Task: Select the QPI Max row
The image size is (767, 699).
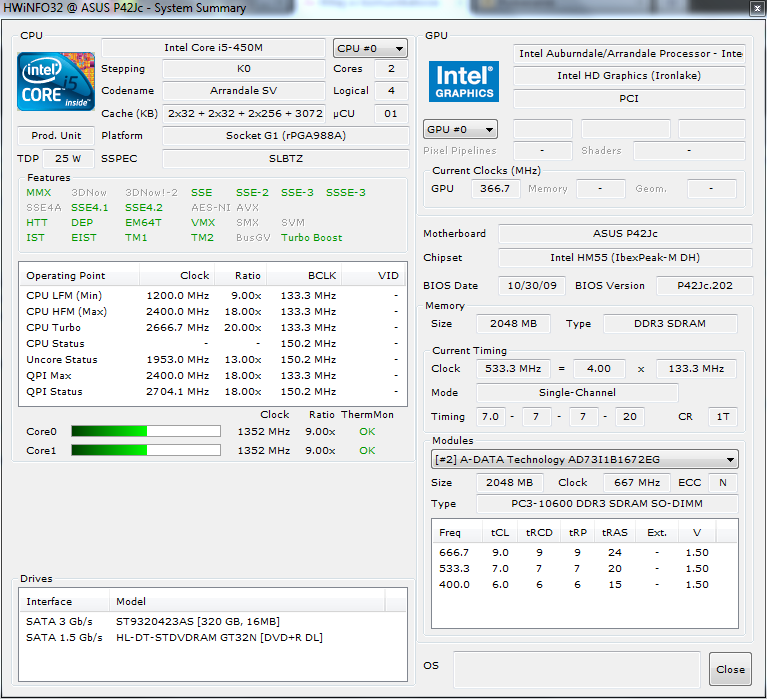Action: point(213,376)
